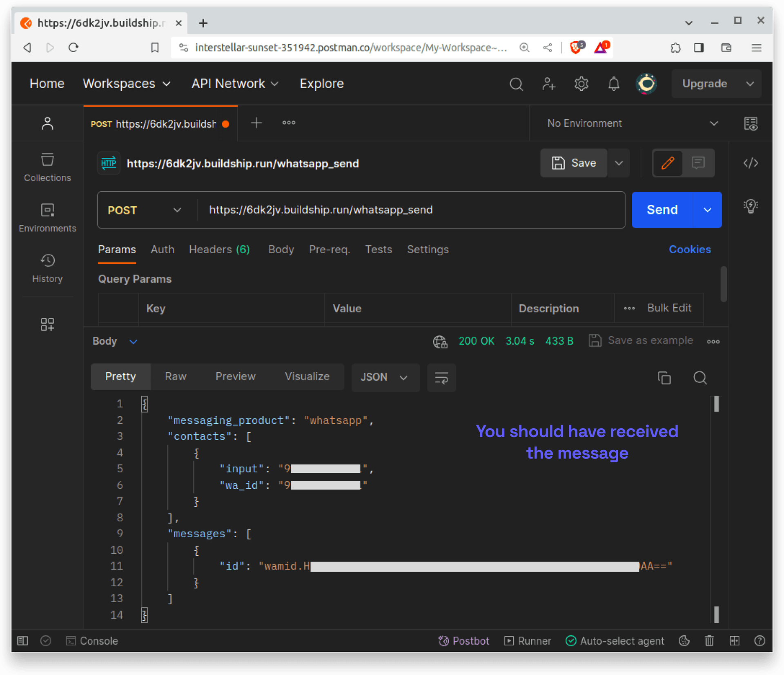This screenshot has width=784, height=675.
Task: Copy the response body
Action: 664,378
